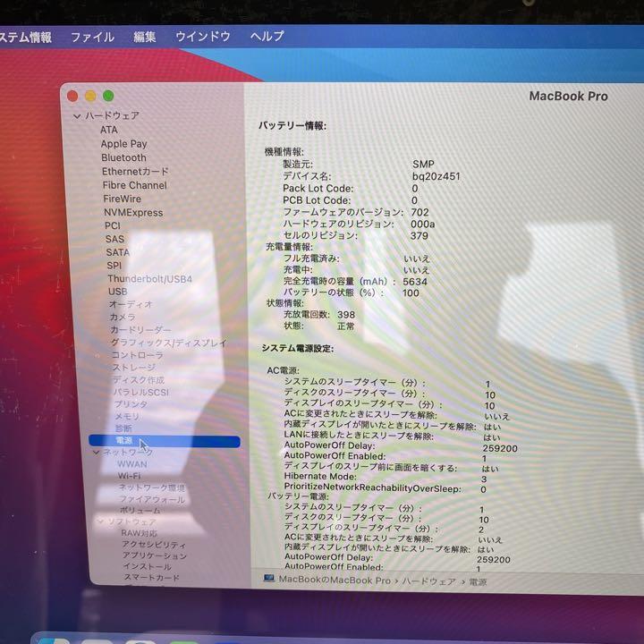
Task: Click the green zoom window button
Action: 108,96
